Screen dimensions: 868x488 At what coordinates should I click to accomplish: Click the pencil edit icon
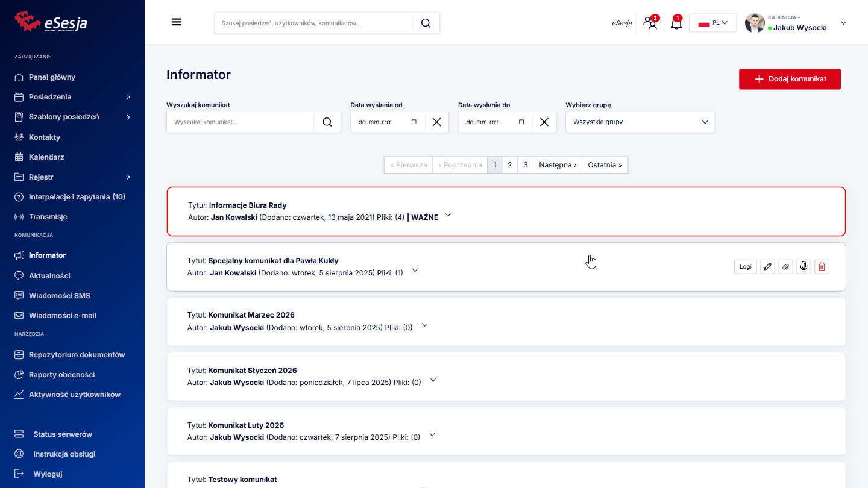pyautogui.click(x=767, y=266)
